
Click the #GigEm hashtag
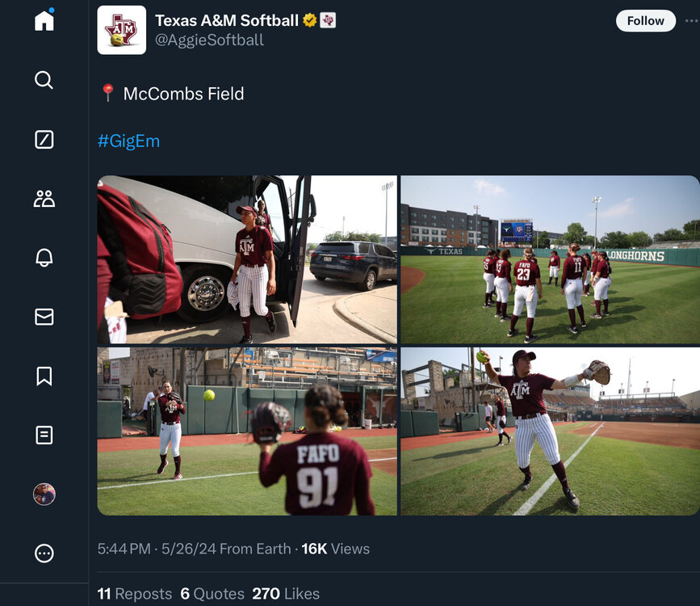coord(128,141)
